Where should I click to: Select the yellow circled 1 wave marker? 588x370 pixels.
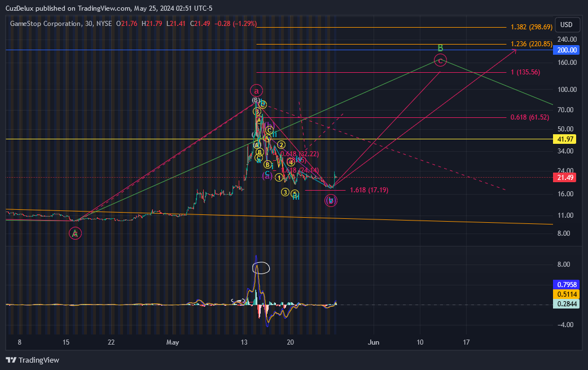pos(279,177)
